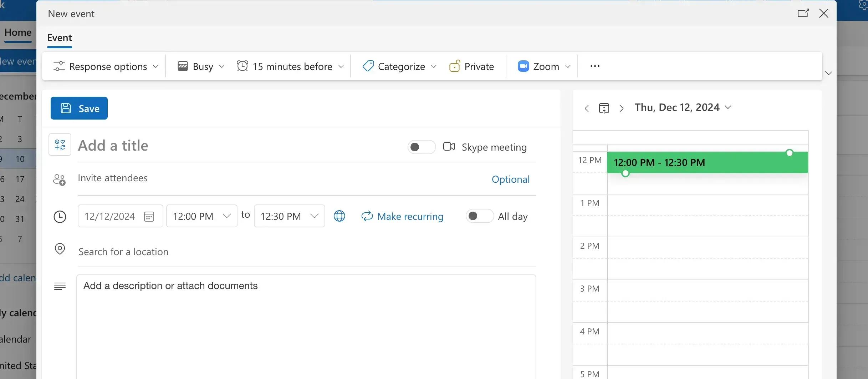The width and height of the screenshot is (868, 379).
Task: Open the date picker calendar icon
Action: (149, 216)
